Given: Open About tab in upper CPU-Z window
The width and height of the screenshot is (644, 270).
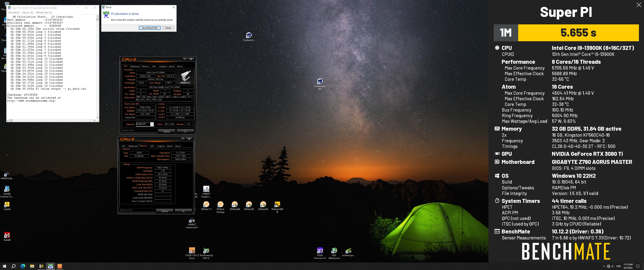Looking at the screenshot, I should pos(180,66).
